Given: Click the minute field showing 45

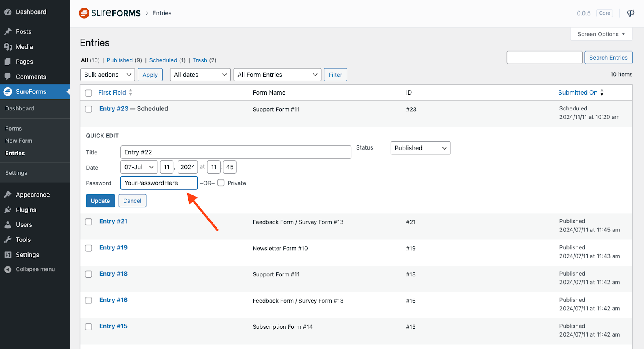Looking at the screenshot, I should point(230,167).
